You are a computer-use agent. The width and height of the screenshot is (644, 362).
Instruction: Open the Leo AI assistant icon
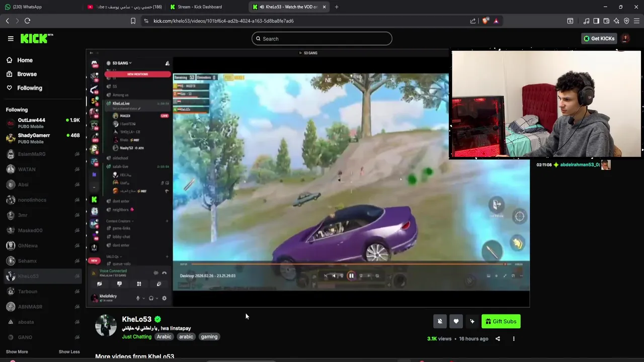point(616,21)
